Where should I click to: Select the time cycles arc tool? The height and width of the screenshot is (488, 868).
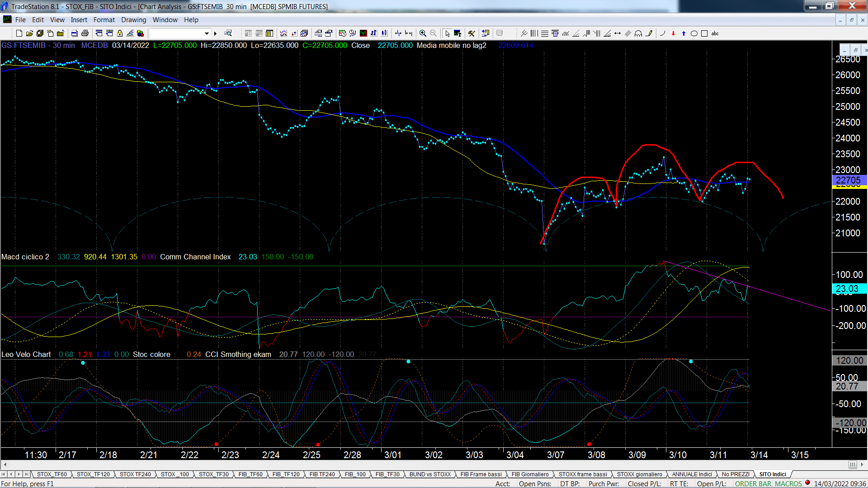point(638,33)
